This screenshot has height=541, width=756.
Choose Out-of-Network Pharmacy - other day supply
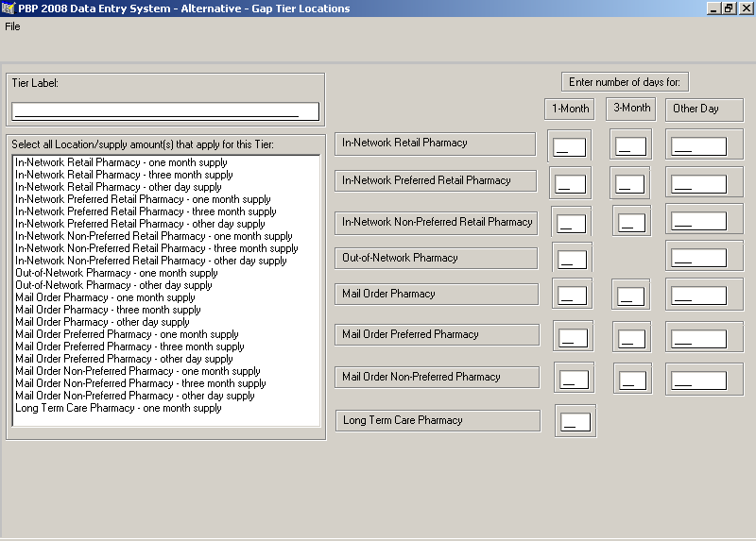point(113,285)
